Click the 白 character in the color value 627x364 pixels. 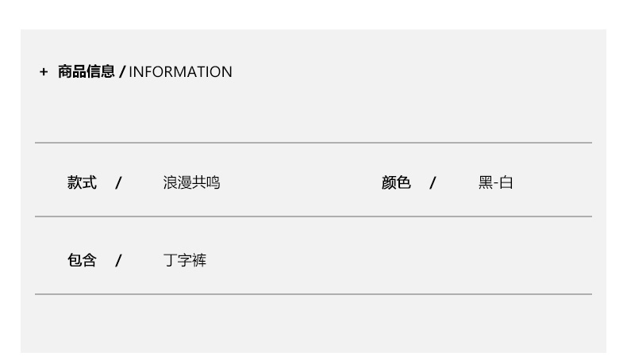coord(506,183)
